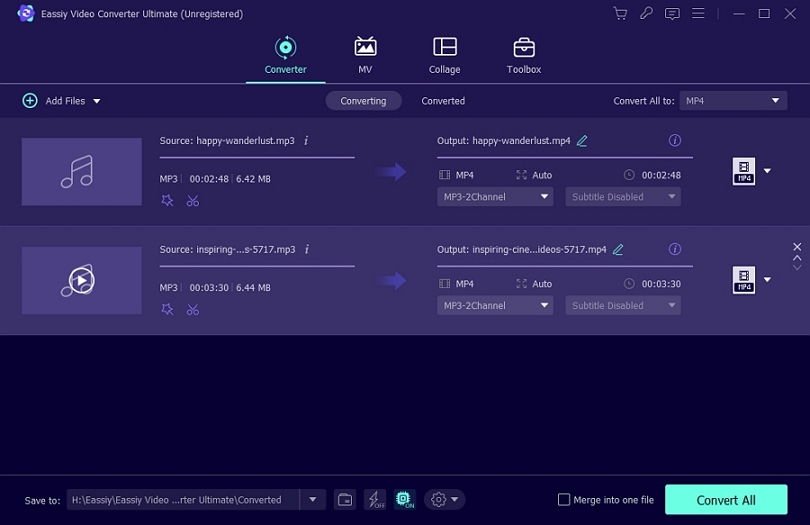Screen dimensions: 810x525
Task: Switch to the Collage tab
Action: [444, 55]
